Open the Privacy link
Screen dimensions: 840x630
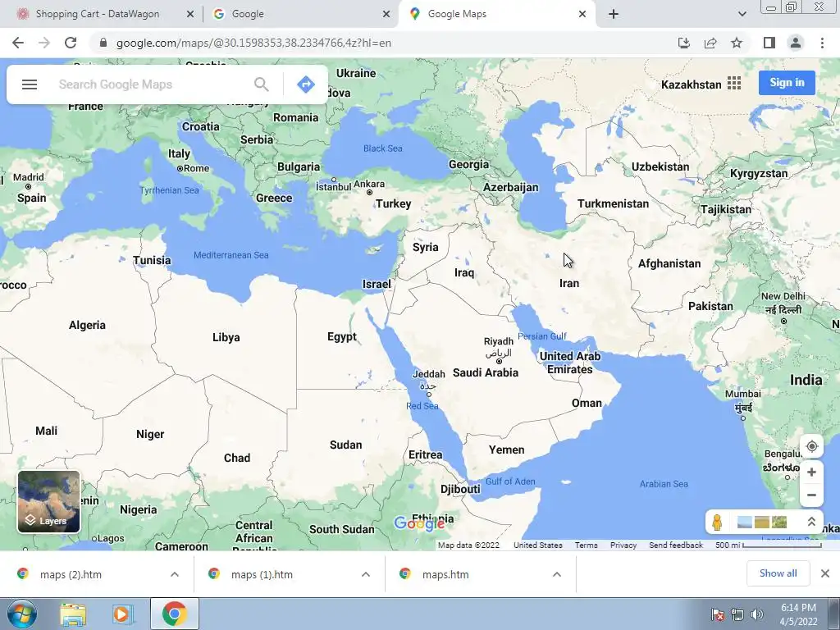click(623, 545)
